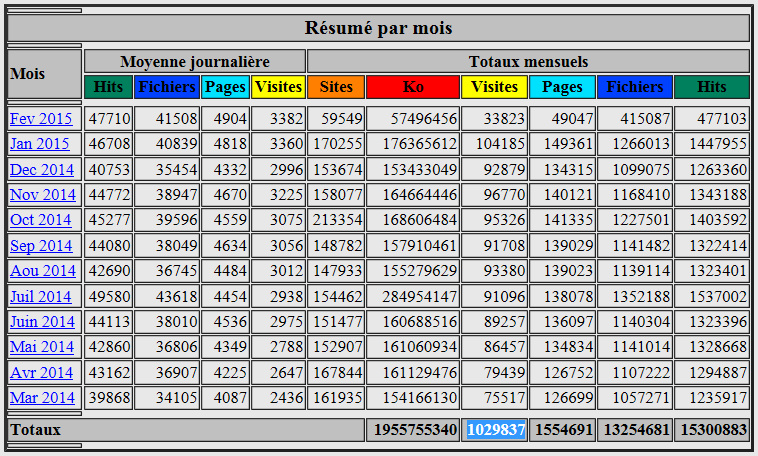Open the Sep 2014 month link
Viewport: 758px width, 456px height.
pyautogui.click(x=41, y=246)
